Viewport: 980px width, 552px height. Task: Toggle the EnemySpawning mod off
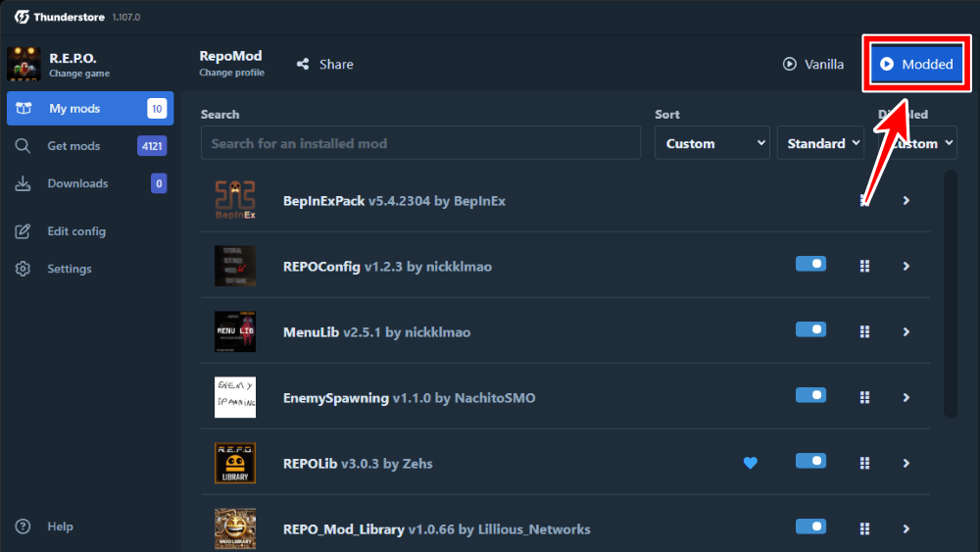click(x=810, y=395)
